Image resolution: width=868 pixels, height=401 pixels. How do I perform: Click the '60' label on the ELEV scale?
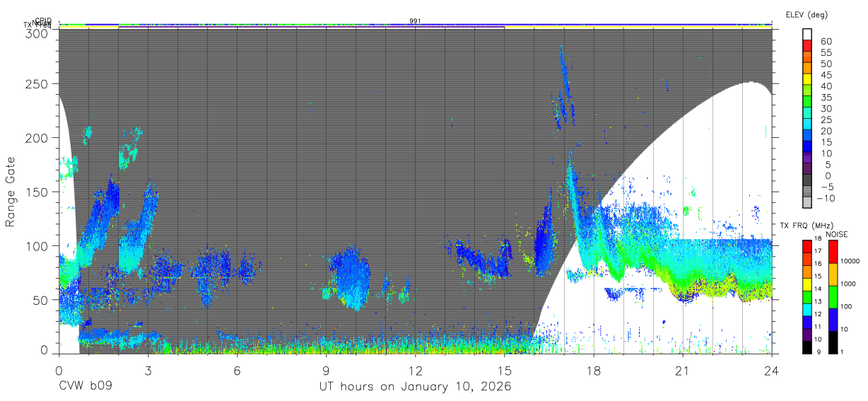826,41
